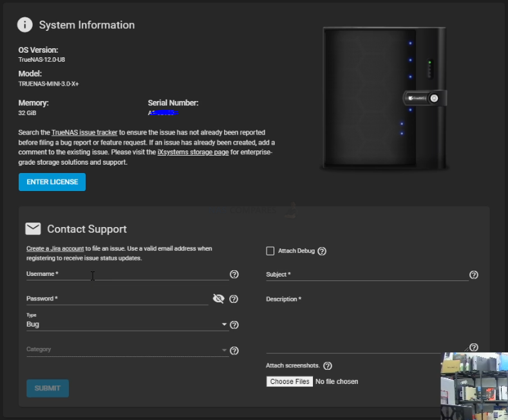Toggle password visibility eye icon
The image size is (508, 420).
(219, 298)
